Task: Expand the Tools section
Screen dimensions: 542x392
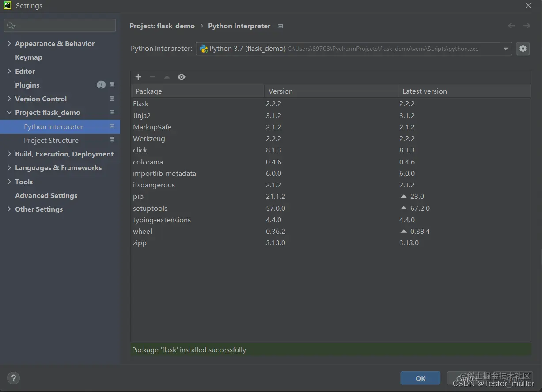Action: (9, 182)
